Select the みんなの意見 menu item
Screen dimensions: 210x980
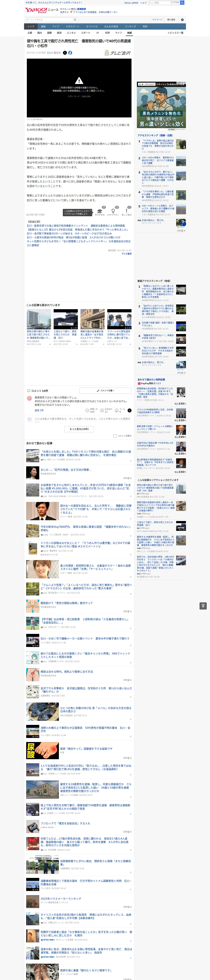[x=111, y=27]
